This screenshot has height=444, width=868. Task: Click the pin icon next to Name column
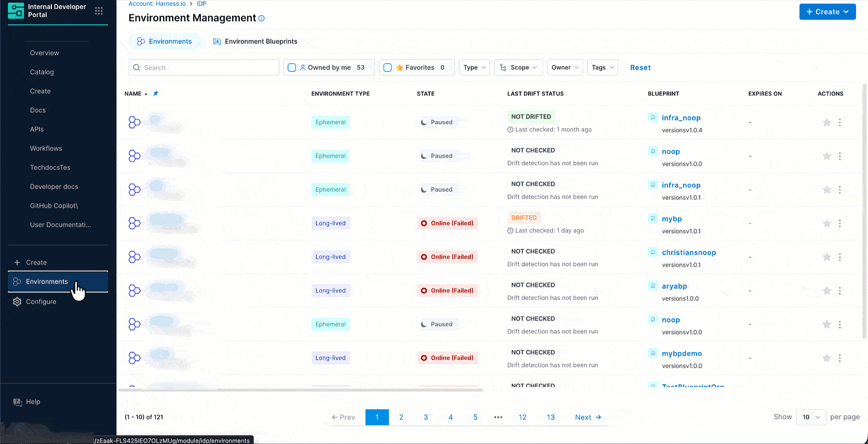pyautogui.click(x=156, y=94)
